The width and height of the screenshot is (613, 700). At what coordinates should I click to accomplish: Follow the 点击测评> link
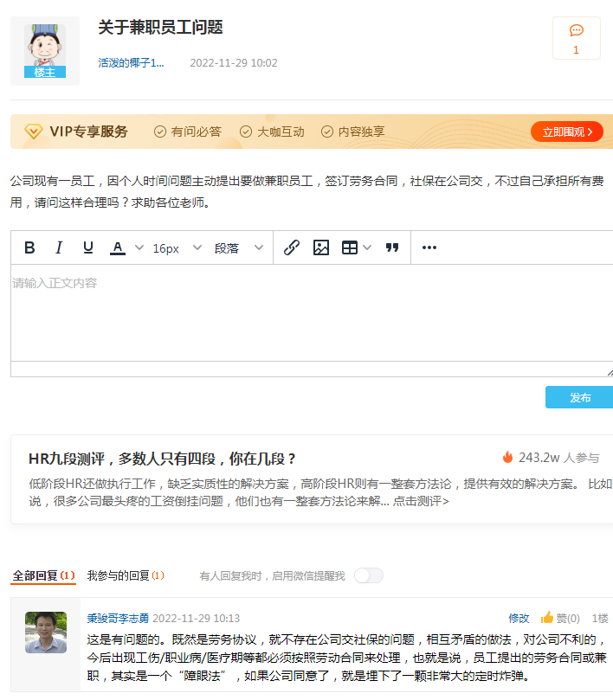coord(421,501)
